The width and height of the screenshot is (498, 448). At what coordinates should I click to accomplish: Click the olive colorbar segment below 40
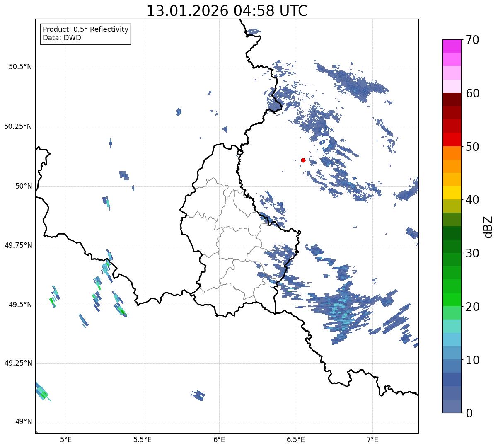coord(452,206)
